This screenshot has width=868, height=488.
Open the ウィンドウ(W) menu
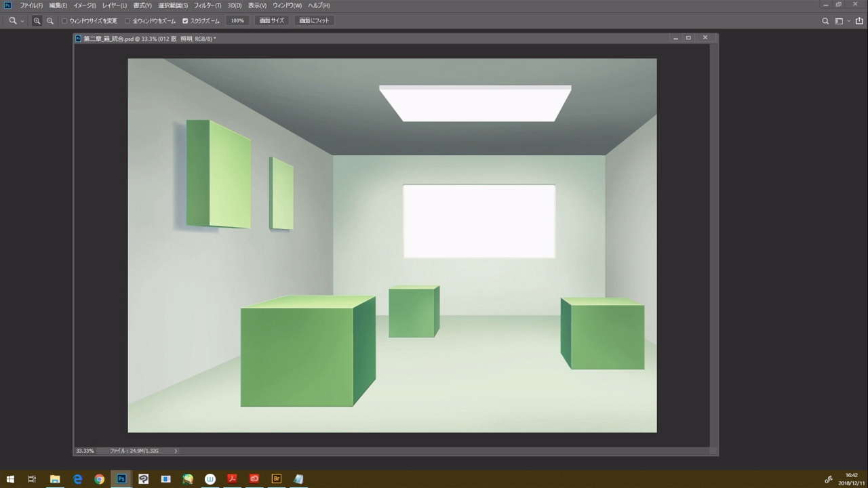pos(288,5)
